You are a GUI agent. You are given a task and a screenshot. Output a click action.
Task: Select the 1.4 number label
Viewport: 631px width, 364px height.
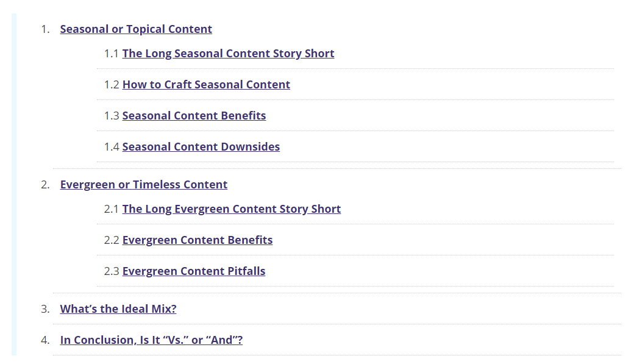pyautogui.click(x=112, y=146)
